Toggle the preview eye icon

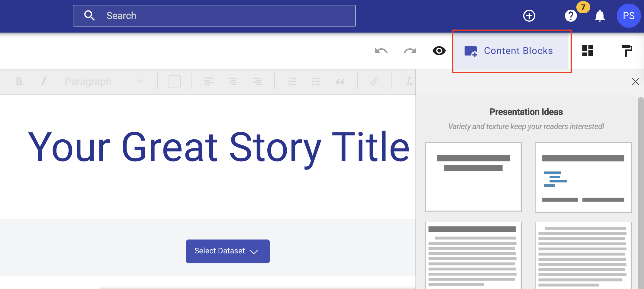[439, 51]
